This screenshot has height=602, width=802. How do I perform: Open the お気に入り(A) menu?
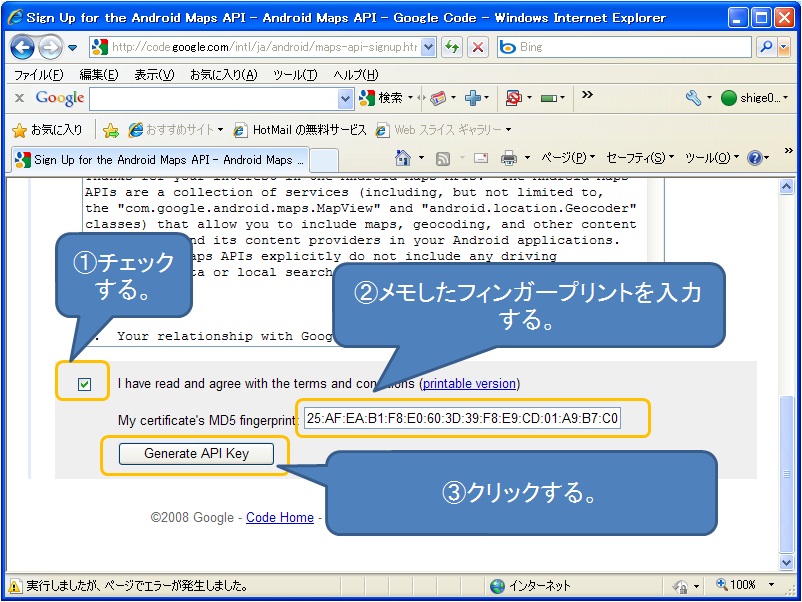tap(224, 75)
